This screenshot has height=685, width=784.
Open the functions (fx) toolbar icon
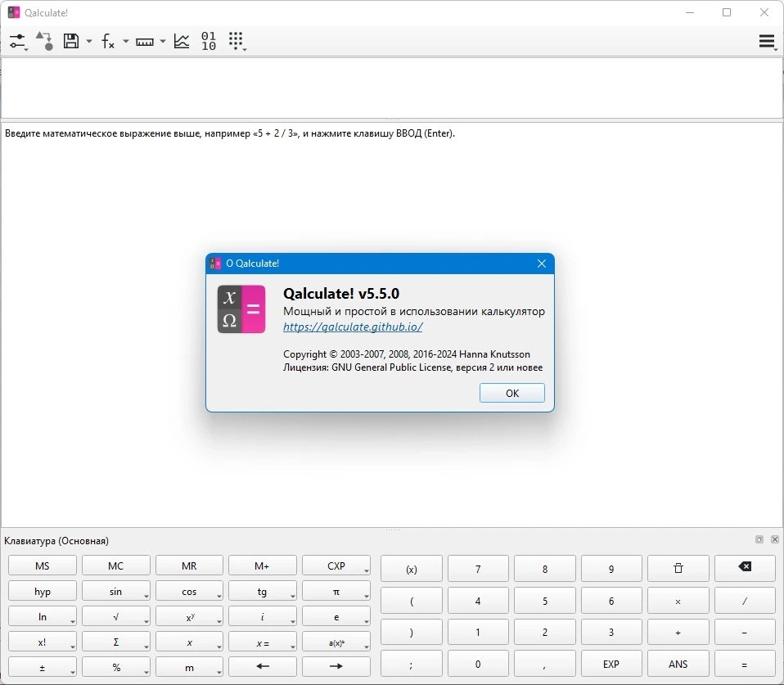[107, 41]
